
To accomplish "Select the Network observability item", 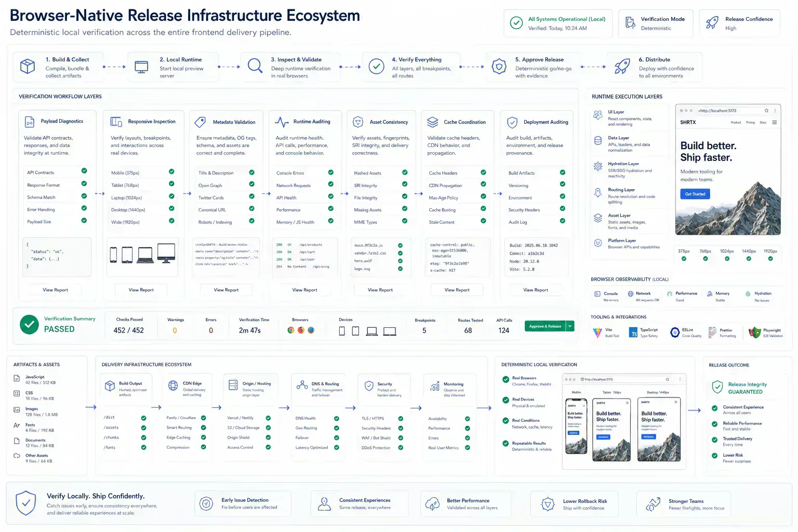I will coord(643,297).
